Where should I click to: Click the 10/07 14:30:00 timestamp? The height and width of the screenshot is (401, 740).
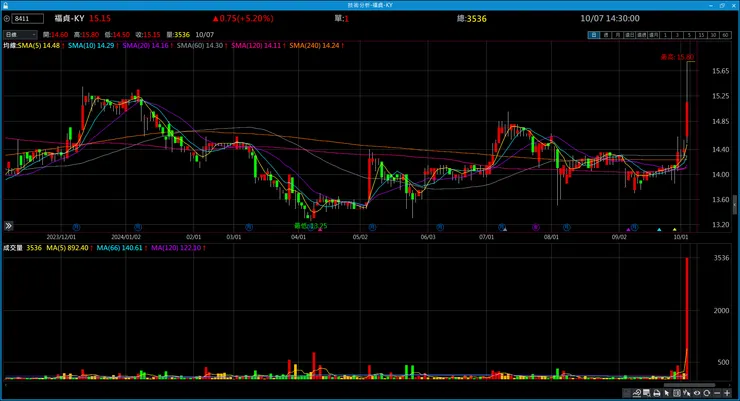[x=610, y=18]
